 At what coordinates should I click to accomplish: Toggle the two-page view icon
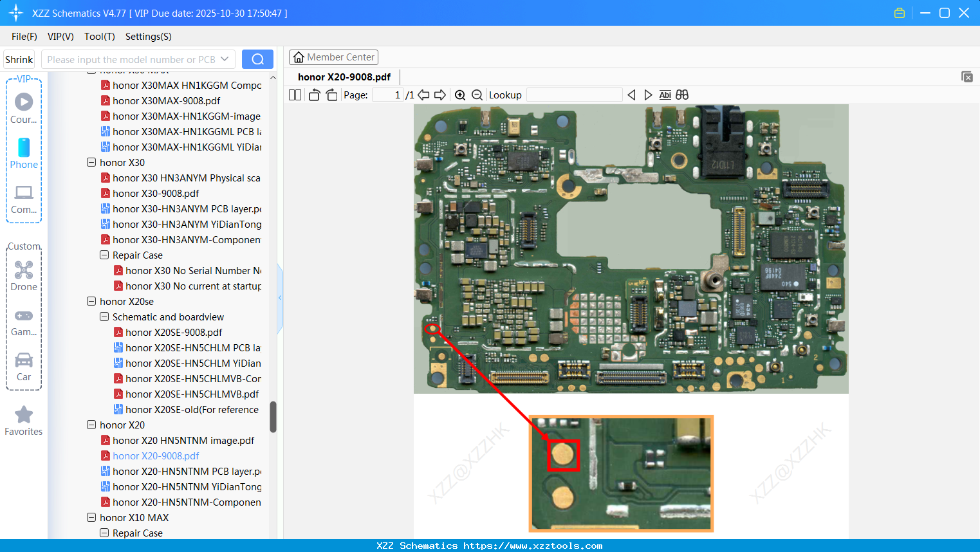click(295, 95)
